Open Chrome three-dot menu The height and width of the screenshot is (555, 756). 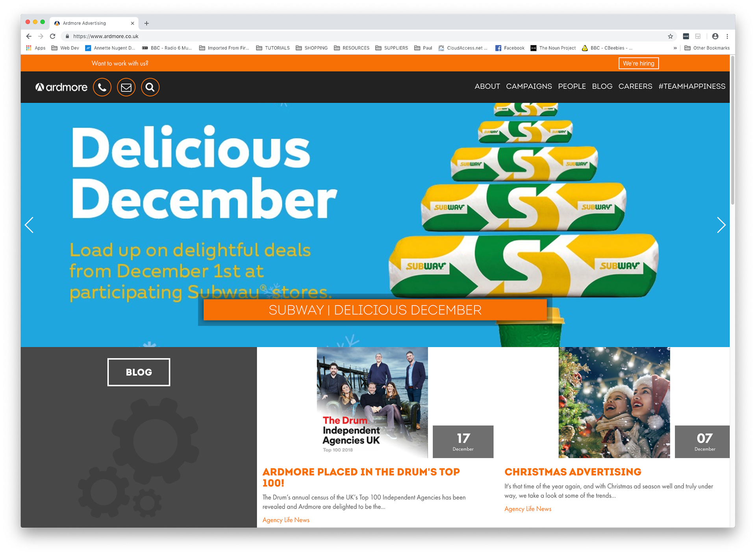[727, 36]
